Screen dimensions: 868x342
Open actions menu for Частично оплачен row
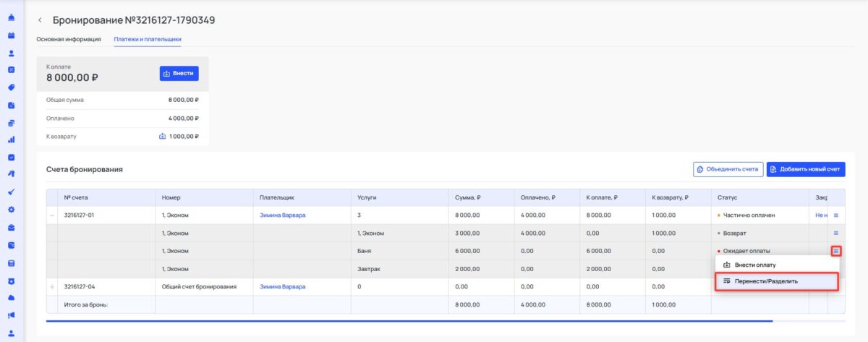click(835, 215)
